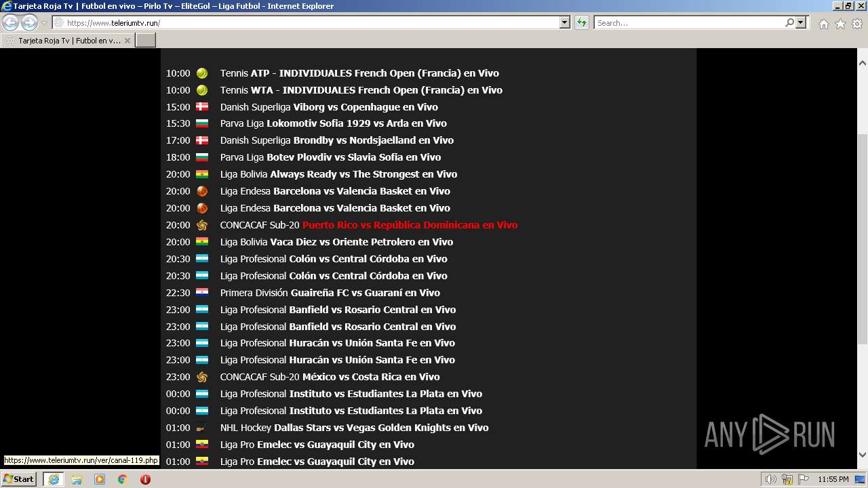Click the volume speaker tray icon

(x=771, y=479)
